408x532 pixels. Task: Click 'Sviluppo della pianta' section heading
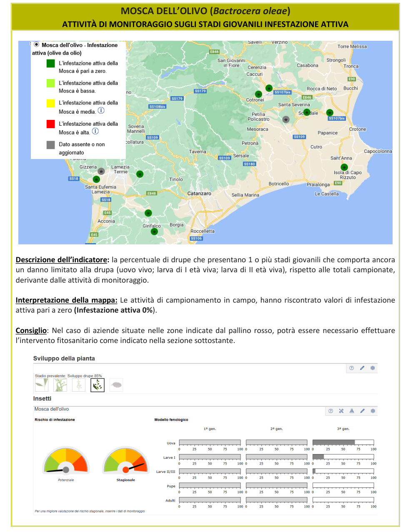[64, 358]
